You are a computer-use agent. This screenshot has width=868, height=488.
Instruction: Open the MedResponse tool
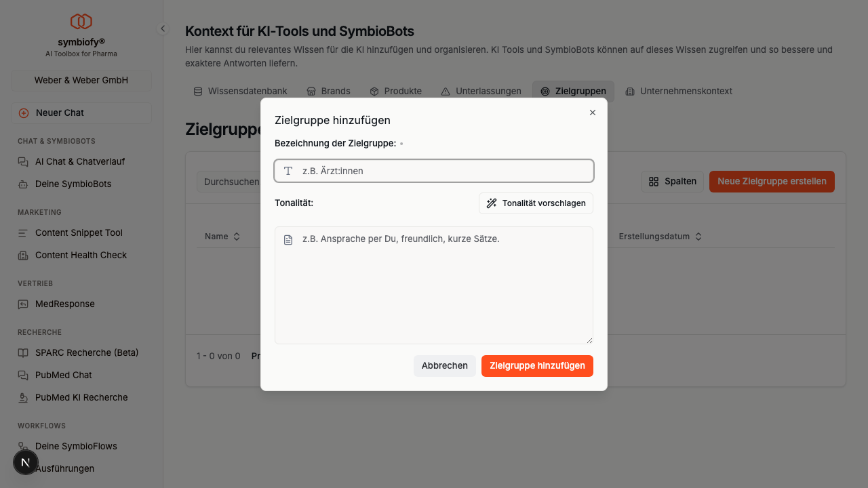[66, 304]
